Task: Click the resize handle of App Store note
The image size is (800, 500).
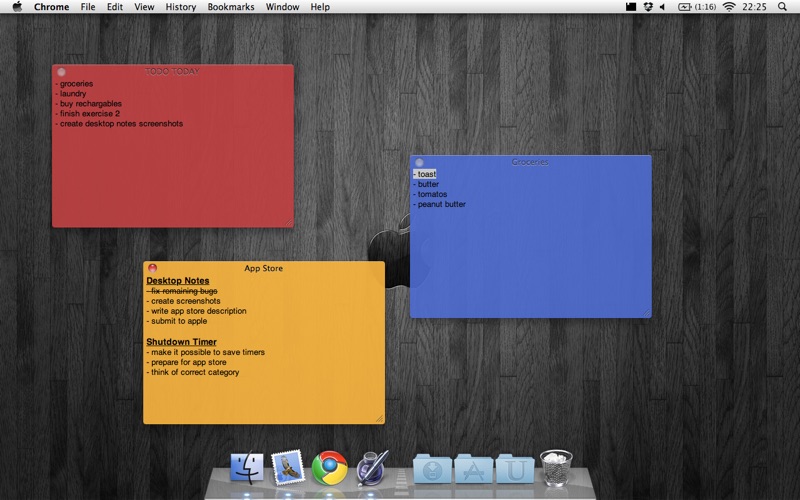Action: pyautogui.click(x=379, y=418)
